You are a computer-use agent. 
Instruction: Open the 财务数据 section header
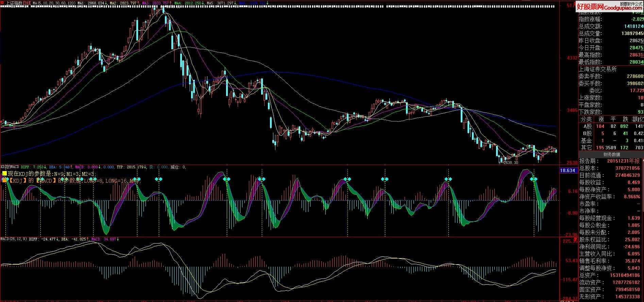(611, 154)
